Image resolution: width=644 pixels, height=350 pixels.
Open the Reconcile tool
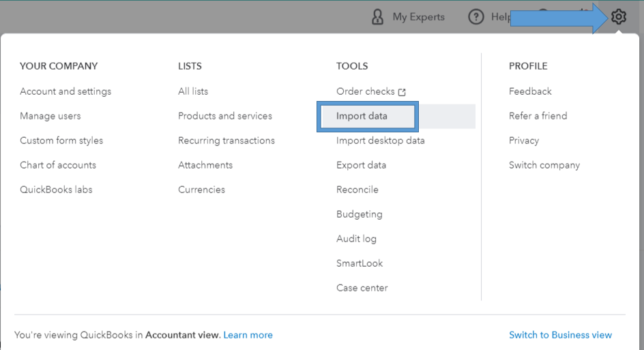click(x=357, y=190)
